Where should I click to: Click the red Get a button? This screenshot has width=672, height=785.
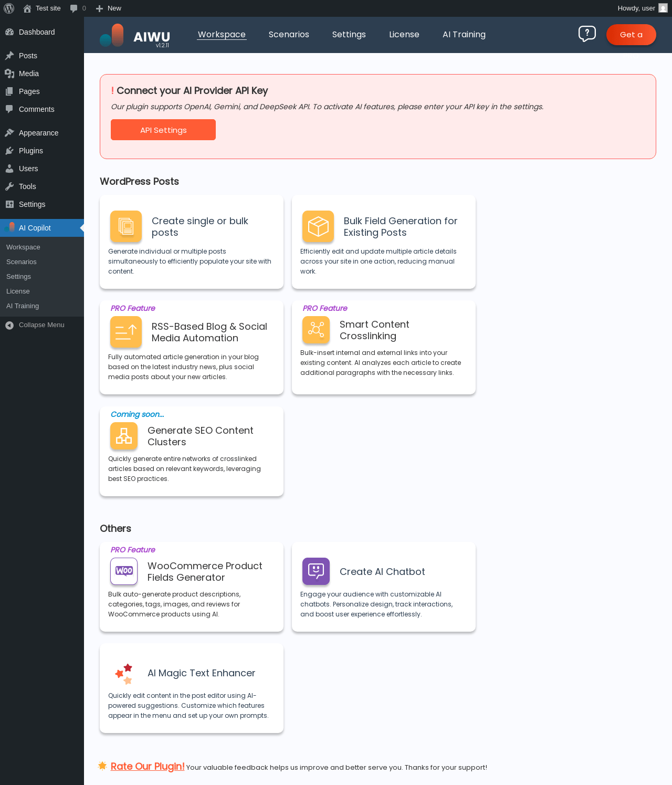(x=631, y=35)
